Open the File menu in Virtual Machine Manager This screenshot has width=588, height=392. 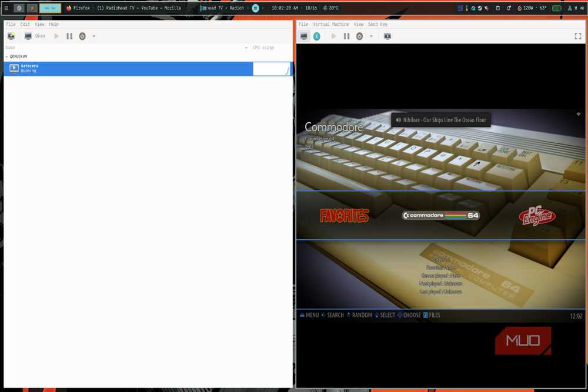(x=11, y=24)
